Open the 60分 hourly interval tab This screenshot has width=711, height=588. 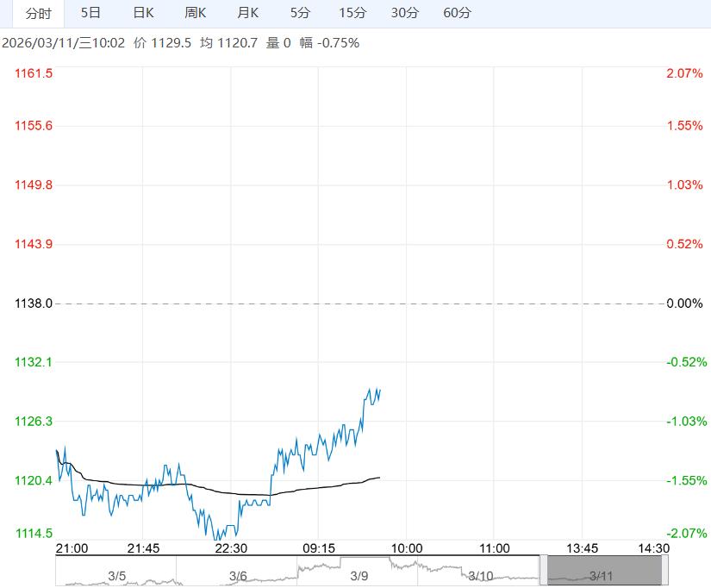457,13
